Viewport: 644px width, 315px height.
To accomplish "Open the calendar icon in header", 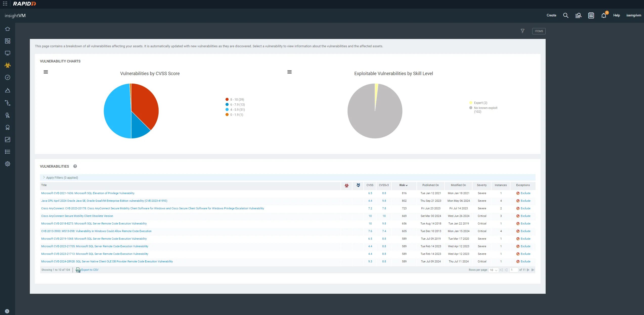I will pyautogui.click(x=591, y=15).
